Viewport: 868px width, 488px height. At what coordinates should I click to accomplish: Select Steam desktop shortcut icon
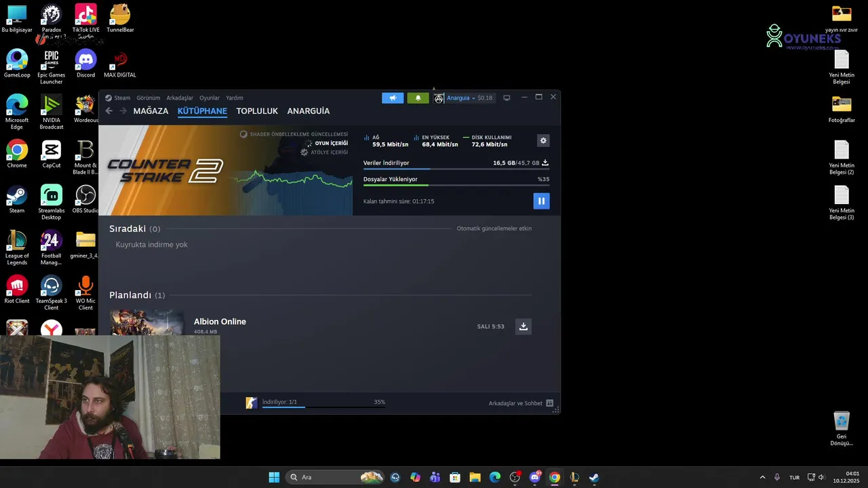tap(17, 200)
